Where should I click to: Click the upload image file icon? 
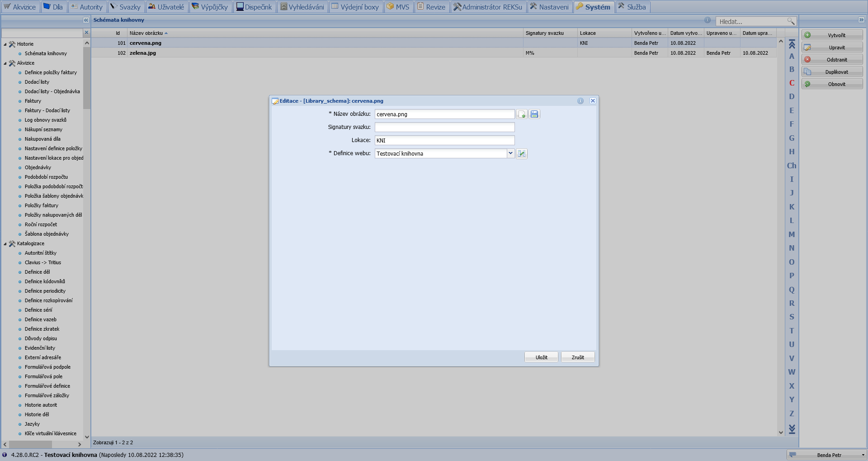(x=522, y=114)
